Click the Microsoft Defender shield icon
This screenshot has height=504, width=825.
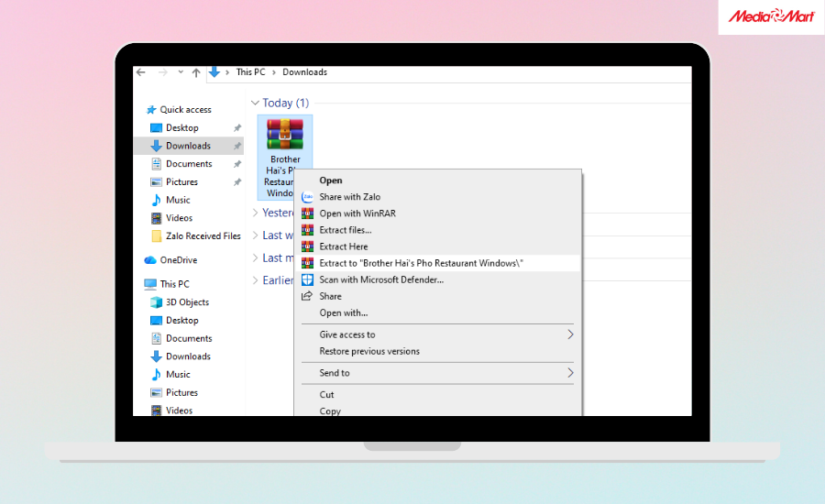pyautogui.click(x=308, y=279)
